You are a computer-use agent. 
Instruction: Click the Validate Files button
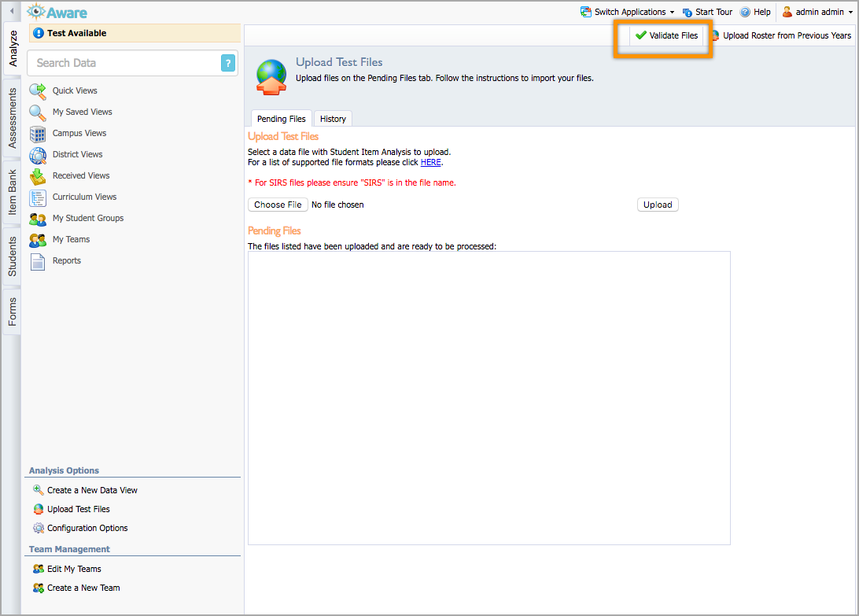[667, 35]
